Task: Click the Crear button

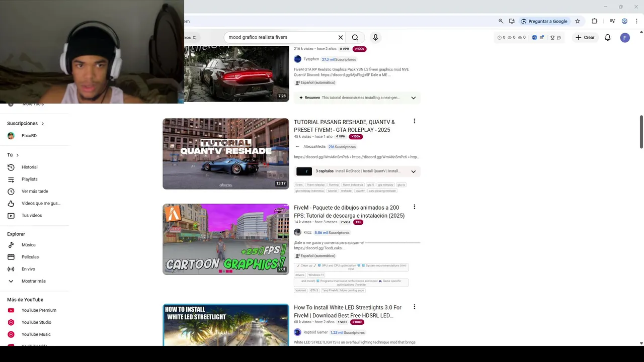Action: (585, 37)
